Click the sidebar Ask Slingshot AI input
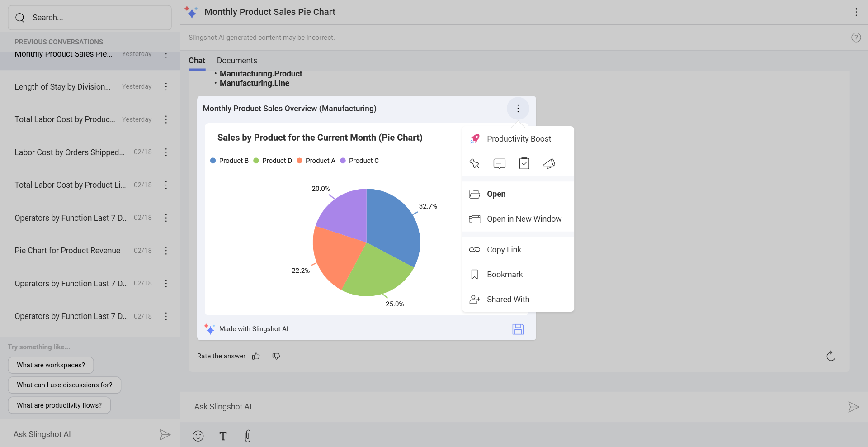868x447 pixels. coord(81,434)
